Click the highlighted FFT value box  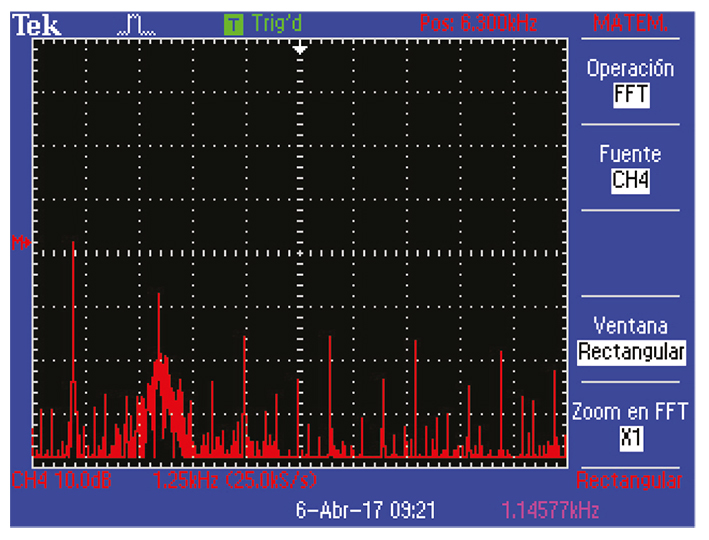click(x=630, y=96)
